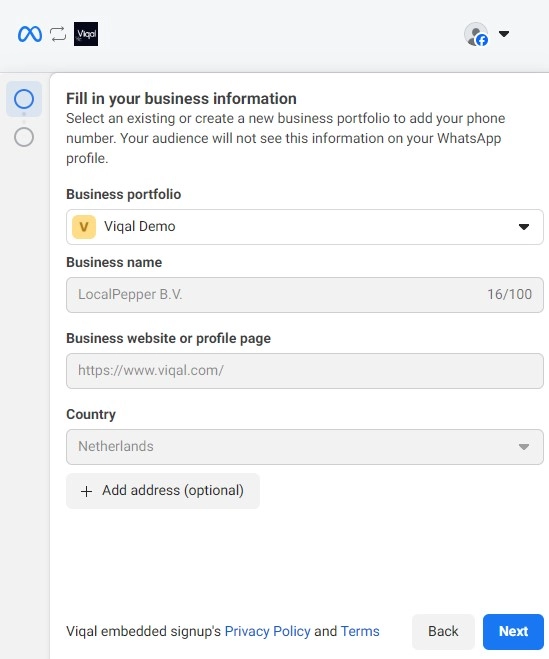The height and width of the screenshot is (659, 549).
Task: Open the Business portfolio dropdown
Action: (305, 227)
